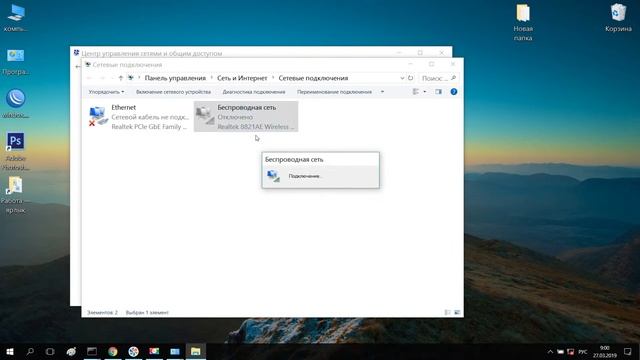
Task: Select the blue round app desktop shortcut
Action: tap(16, 104)
